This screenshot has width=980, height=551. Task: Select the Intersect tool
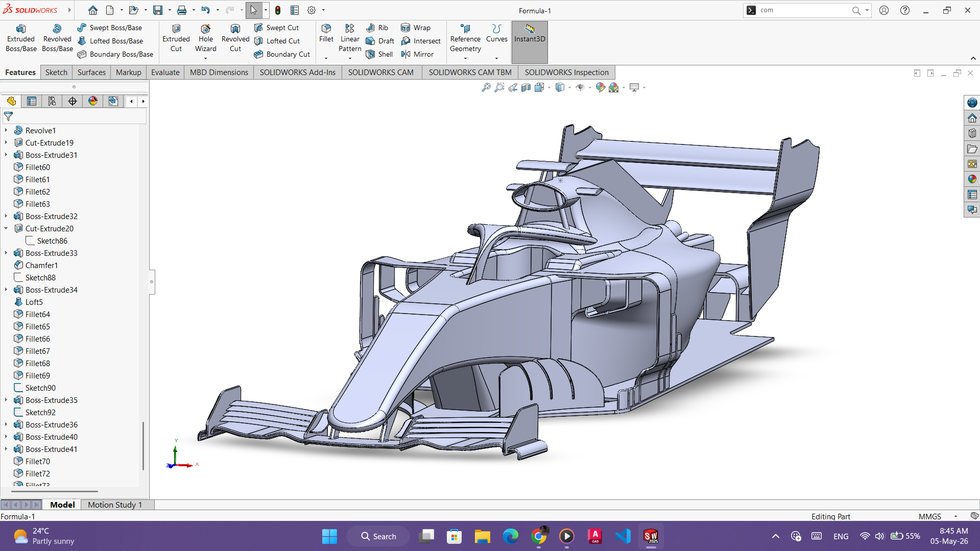pyautogui.click(x=421, y=41)
